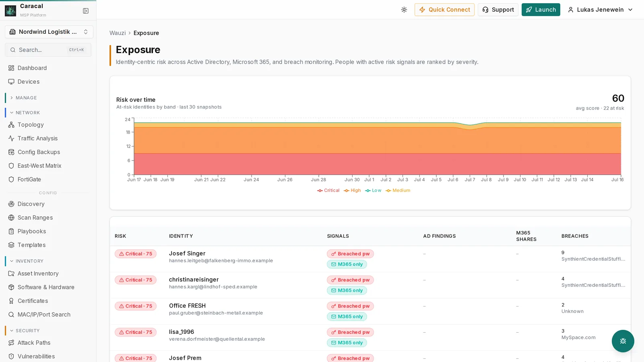Click MySpace.com breach text

(x=578, y=337)
